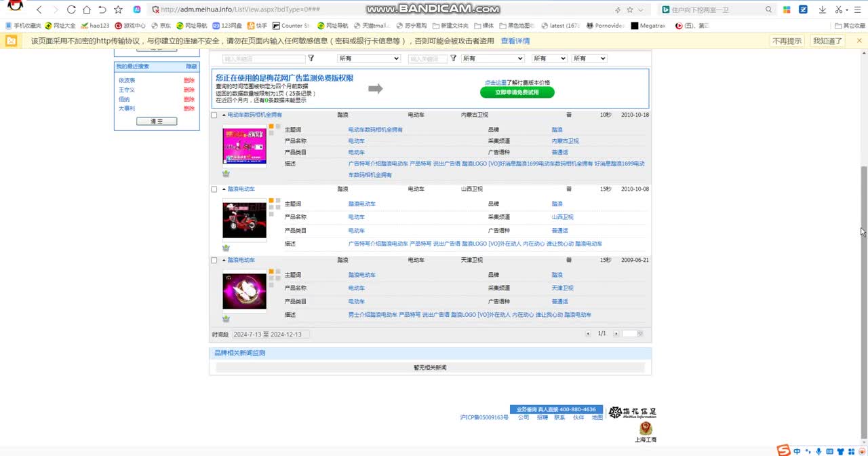Tick the checkbox for 电动车数码相机全拥有 row
The height and width of the screenshot is (456, 868).
[x=214, y=115]
